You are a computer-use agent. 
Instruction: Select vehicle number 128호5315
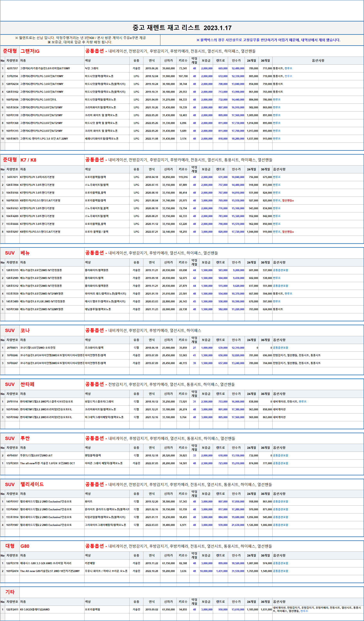12,270
